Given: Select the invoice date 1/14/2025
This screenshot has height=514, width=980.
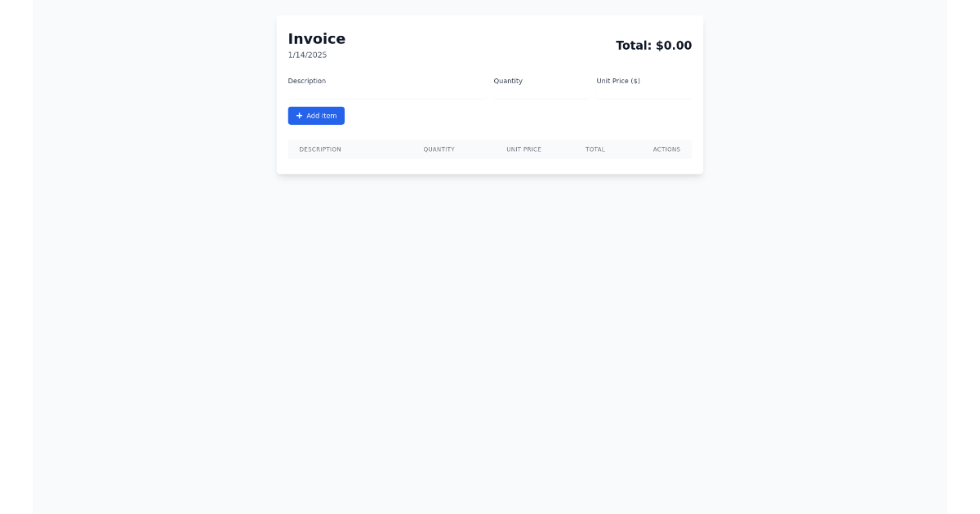Looking at the screenshot, I should tap(307, 55).
